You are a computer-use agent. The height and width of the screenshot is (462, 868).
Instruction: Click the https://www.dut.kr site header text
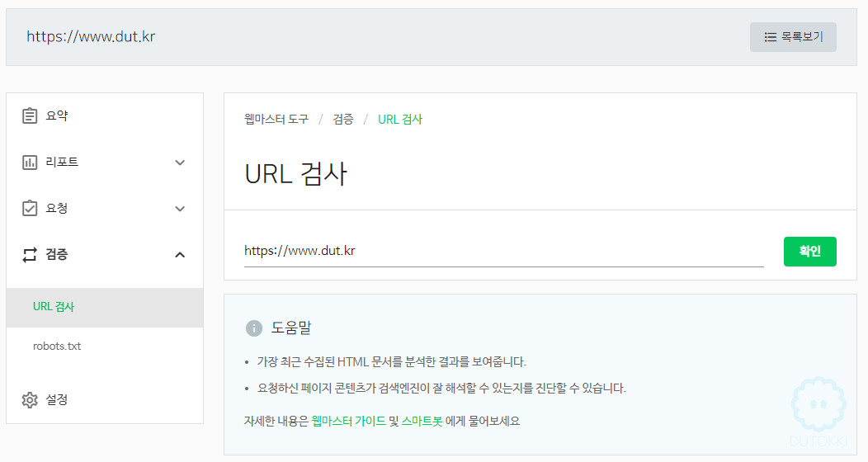tap(91, 36)
